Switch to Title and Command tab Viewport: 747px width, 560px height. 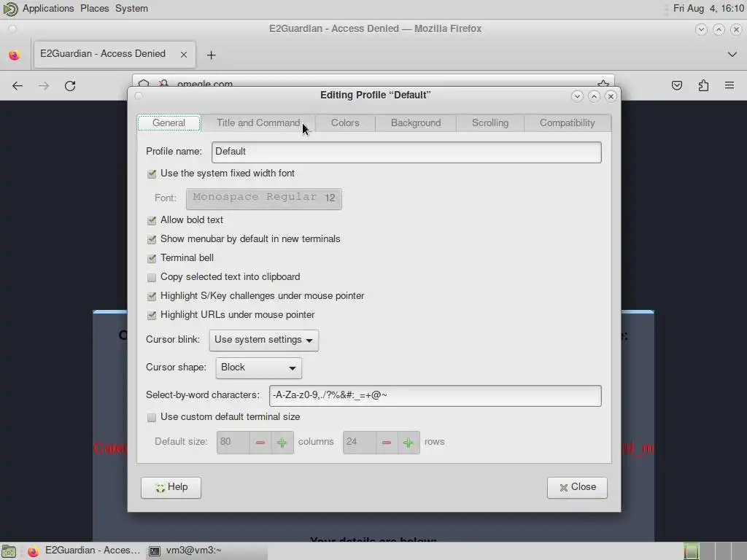point(258,122)
